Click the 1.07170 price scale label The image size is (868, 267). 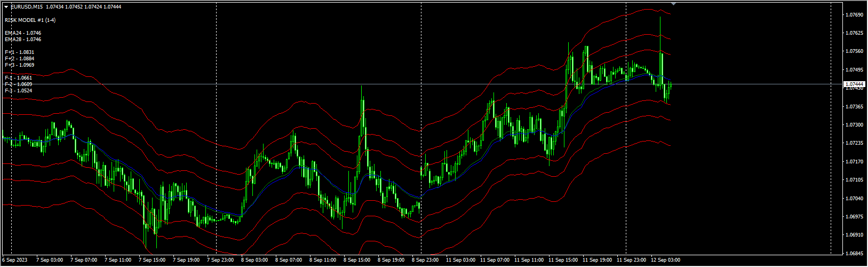(x=855, y=162)
